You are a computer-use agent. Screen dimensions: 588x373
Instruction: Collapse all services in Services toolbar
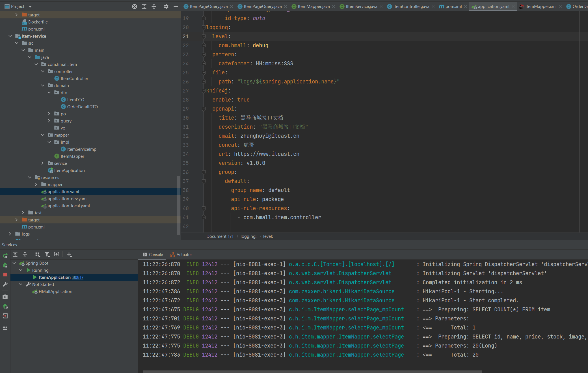(x=25, y=255)
